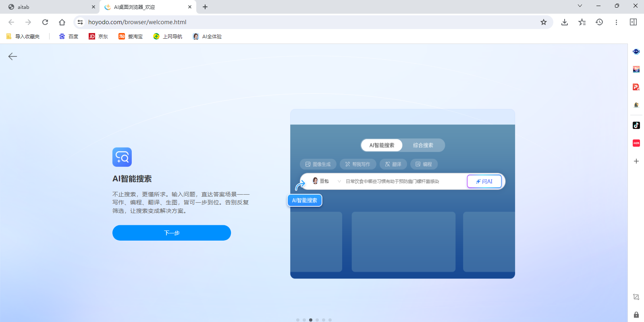Add a new sidebar shortcut with plus icon
The height and width of the screenshot is (322, 644).
tap(636, 161)
